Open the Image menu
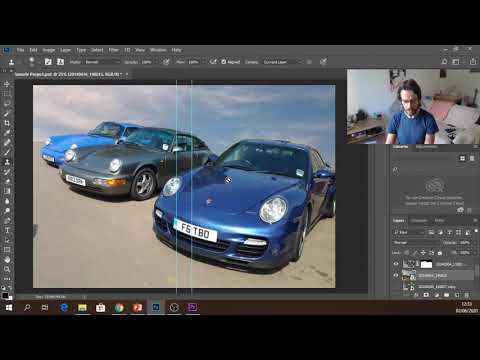Screen dimensions: 480x360 49,50
